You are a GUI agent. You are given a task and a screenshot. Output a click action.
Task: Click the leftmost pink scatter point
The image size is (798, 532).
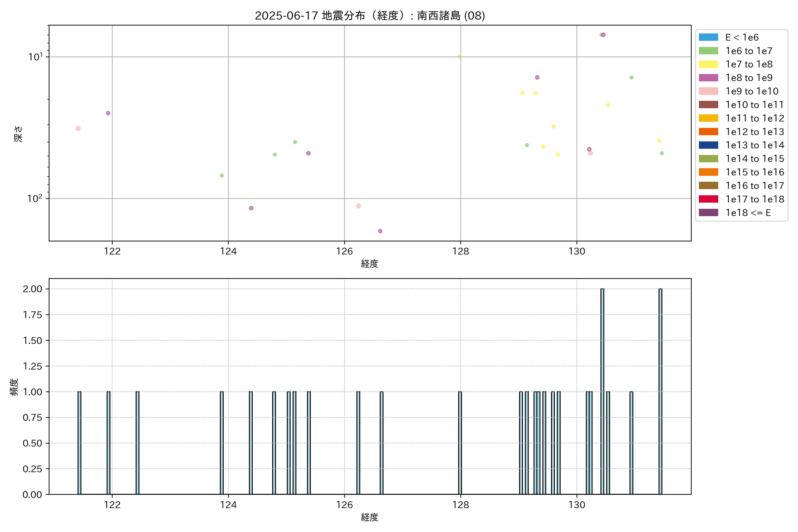pos(78,128)
